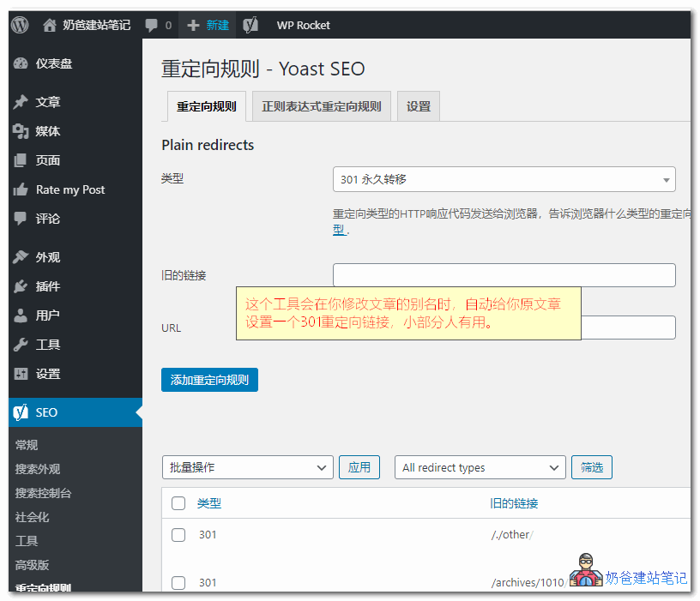Check the checkbox for the /archives/1010 redirect

tap(178, 583)
